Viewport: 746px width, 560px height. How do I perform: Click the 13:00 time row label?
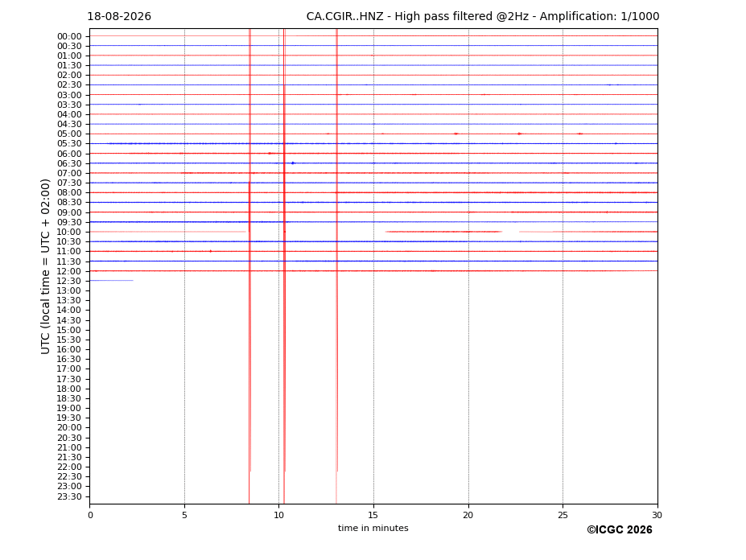pos(69,290)
